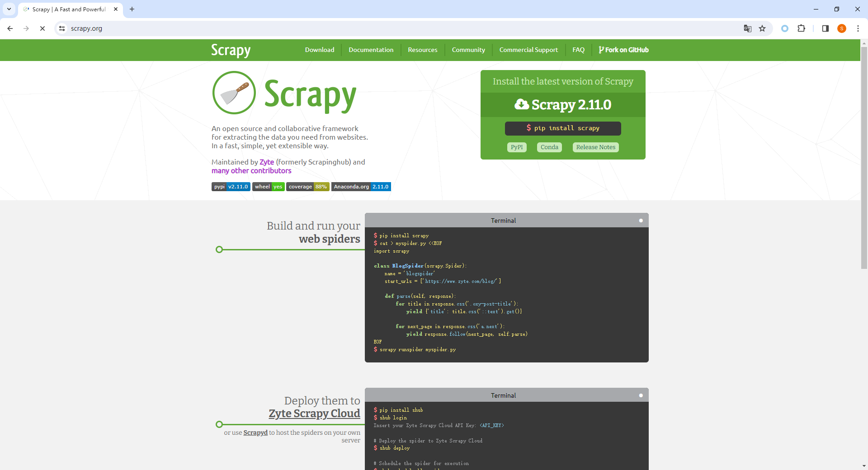Toggle the browser side panel
The image size is (868, 470).
(x=825, y=28)
